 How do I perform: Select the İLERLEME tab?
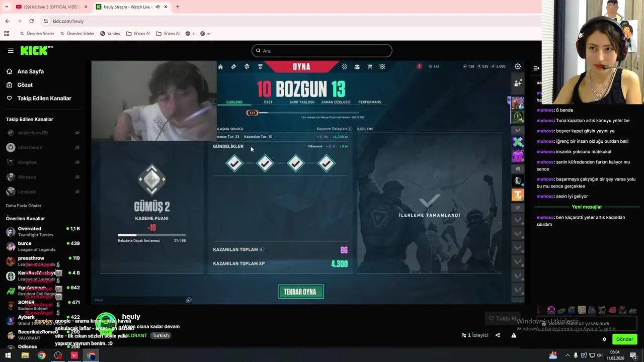(234, 102)
